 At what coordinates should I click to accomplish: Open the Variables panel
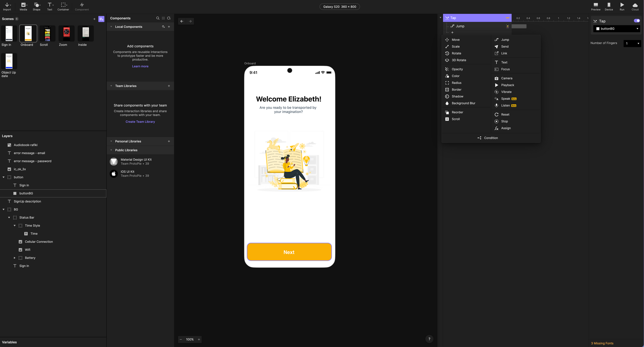[9, 342]
